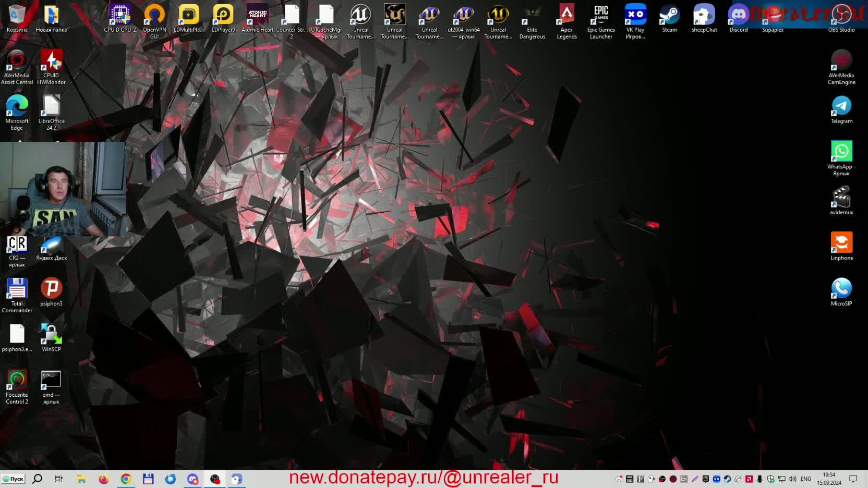This screenshot has height=488, width=868.
Task: Click the WinSCP desktop shortcut
Action: pos(51,338)
